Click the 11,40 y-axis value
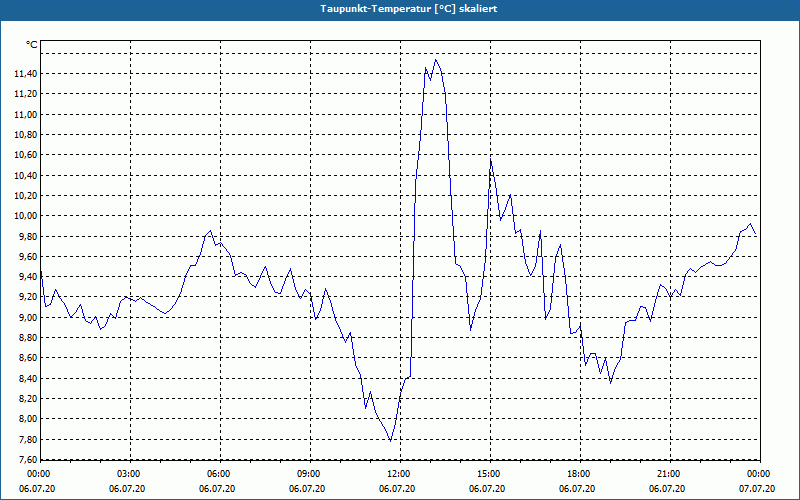800x500 pixels. [26, 74]
